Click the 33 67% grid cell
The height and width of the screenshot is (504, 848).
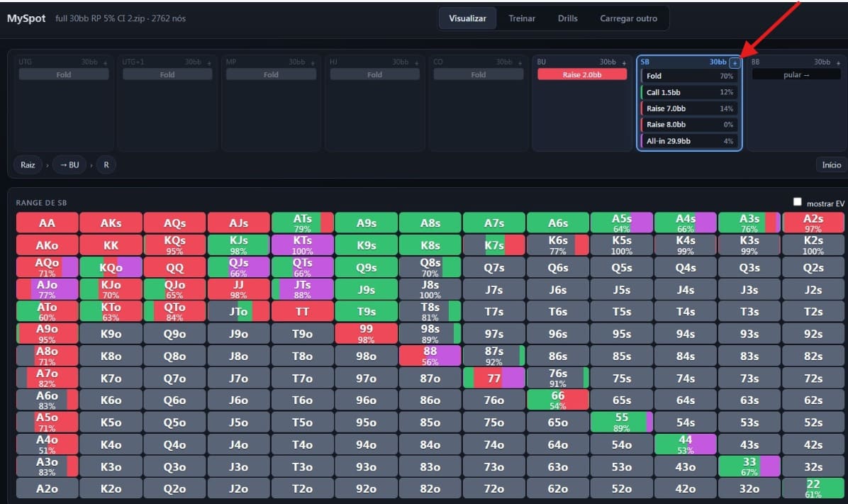coord(749,466)
